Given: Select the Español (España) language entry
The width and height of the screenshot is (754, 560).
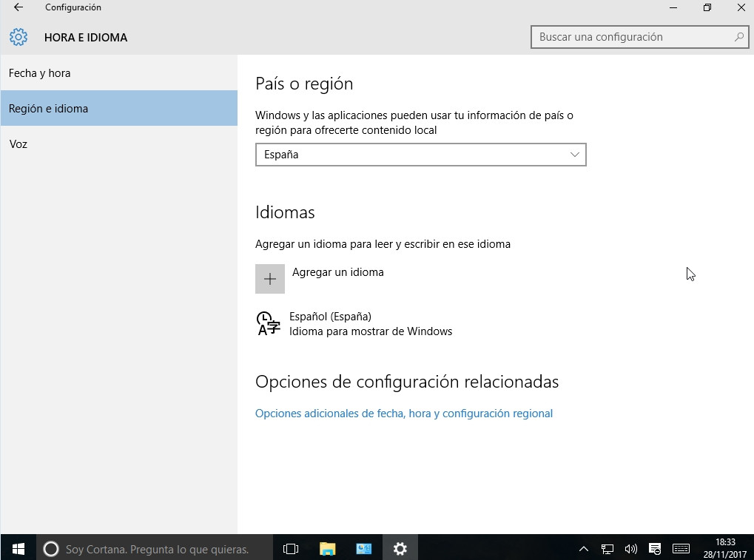Looking at the screenshot, I should 355,324.
